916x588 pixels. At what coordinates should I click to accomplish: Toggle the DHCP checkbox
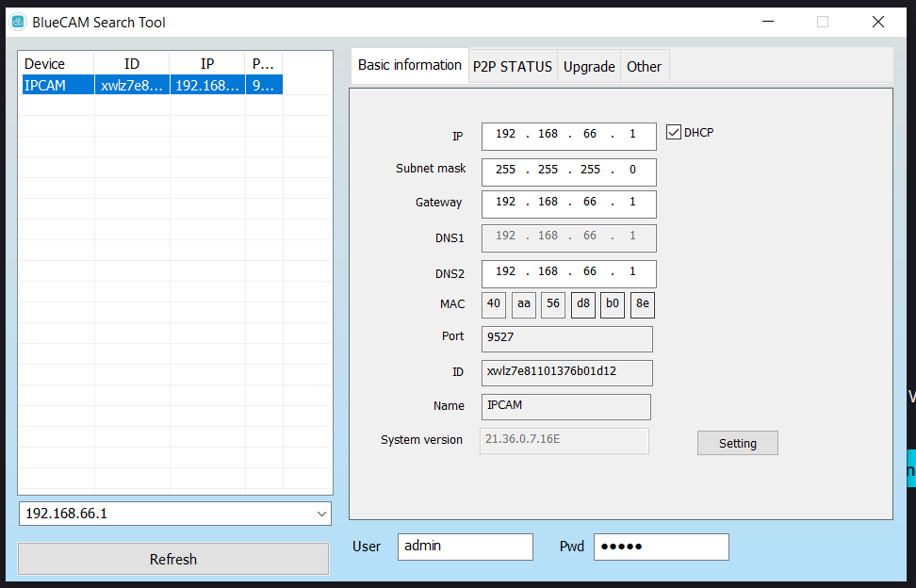tap(674, 133)
